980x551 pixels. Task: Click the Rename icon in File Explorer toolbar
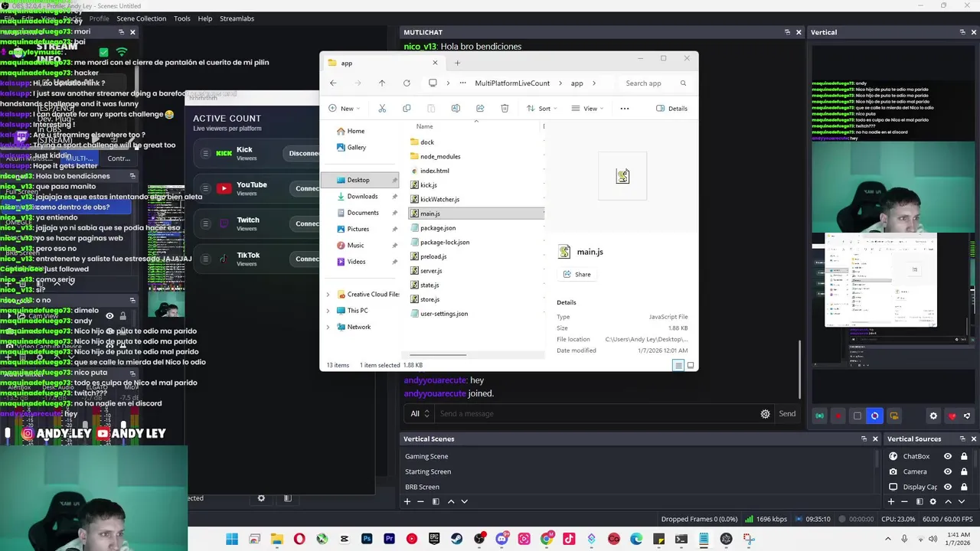click(456, 108)
